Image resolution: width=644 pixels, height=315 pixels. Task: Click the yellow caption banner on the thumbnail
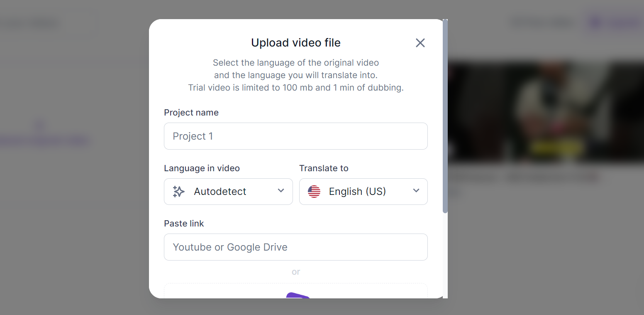pyautogui.click(x=556, y=147)
